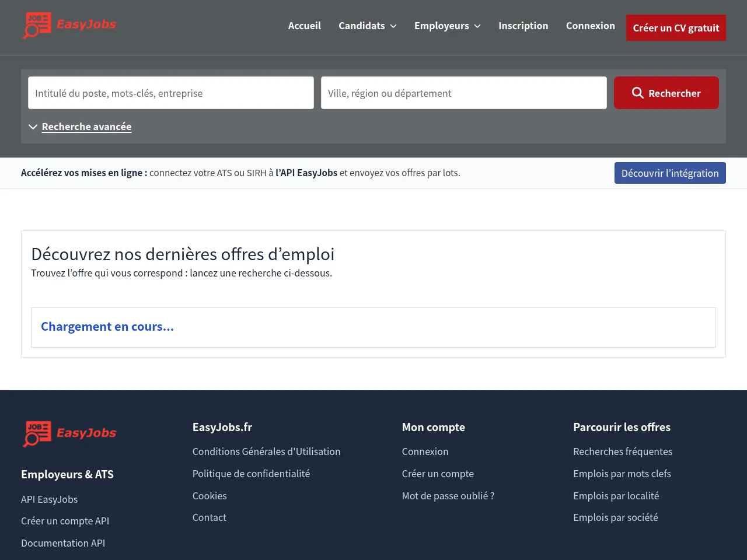Open the Documentation API link
This screenshot has width=747, height=560.
[63, 543]
